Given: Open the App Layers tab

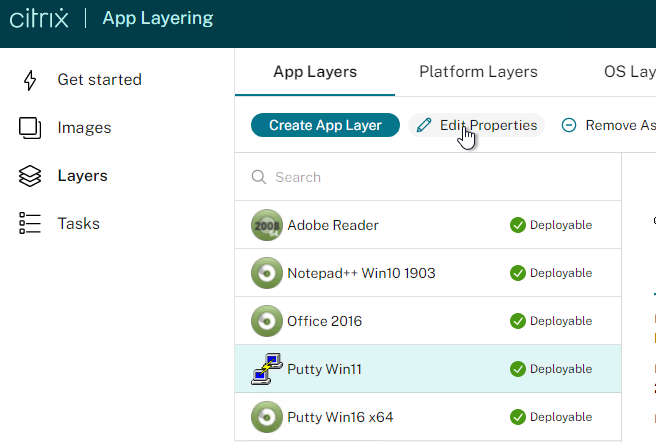Looking at the screenshot, I should point(315,72).
